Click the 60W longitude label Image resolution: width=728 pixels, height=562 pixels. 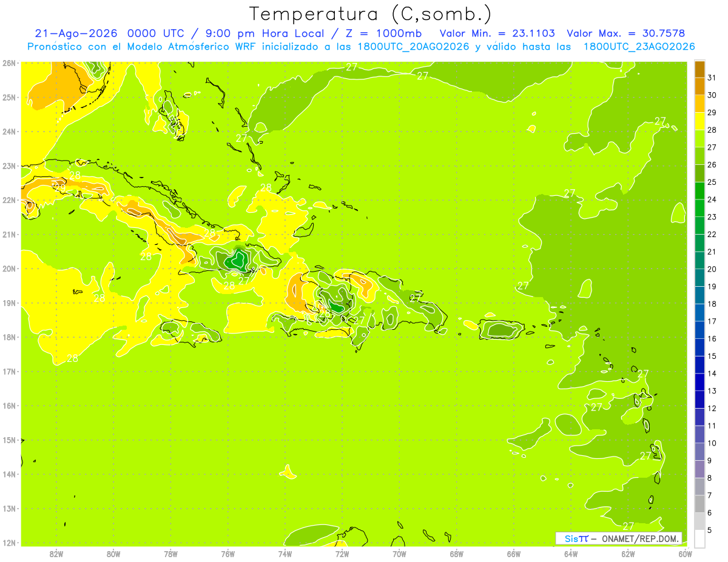pyautogui.click(x=686, y=554)
